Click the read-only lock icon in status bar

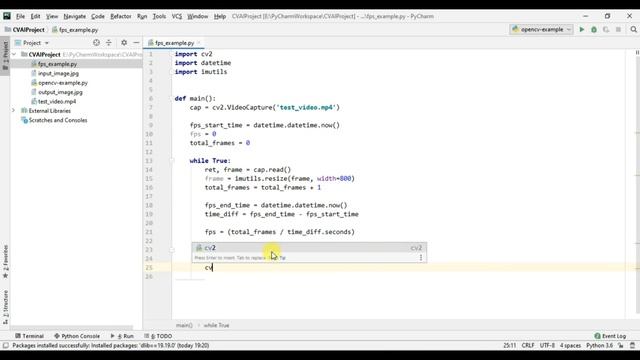pyautogui.click(x=620, y=345)
